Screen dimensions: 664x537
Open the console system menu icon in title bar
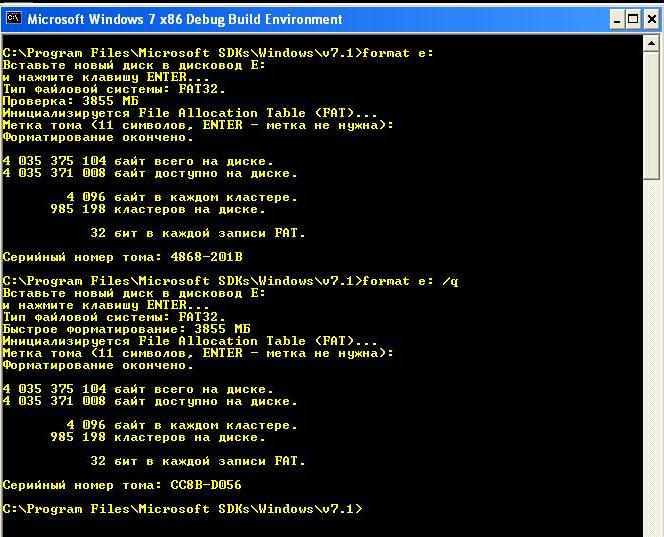coord(14,19)
